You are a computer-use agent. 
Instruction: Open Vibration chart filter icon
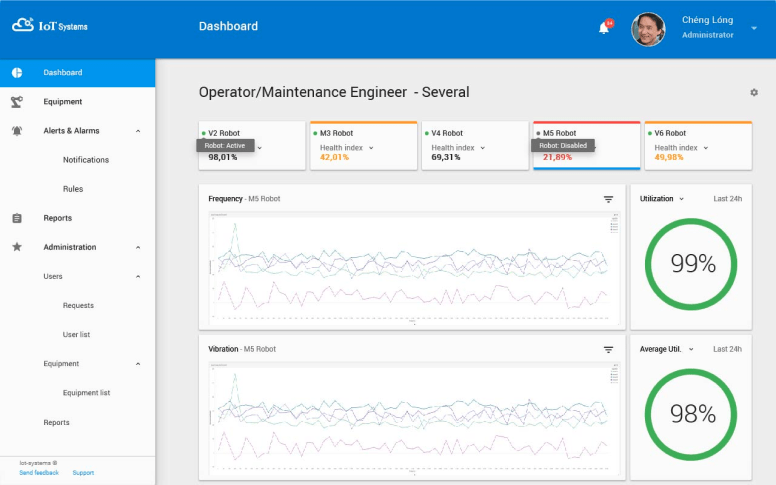[608, 349]
